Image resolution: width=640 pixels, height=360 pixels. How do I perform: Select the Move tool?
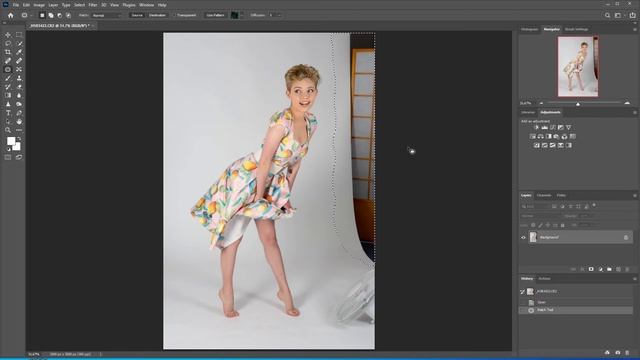[x=8, y=35]
